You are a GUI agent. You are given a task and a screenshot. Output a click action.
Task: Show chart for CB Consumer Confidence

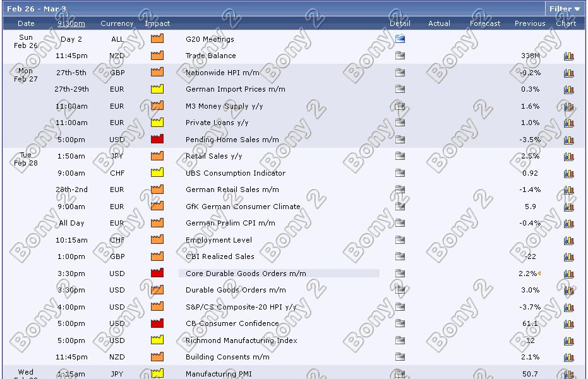pos(568,324)
